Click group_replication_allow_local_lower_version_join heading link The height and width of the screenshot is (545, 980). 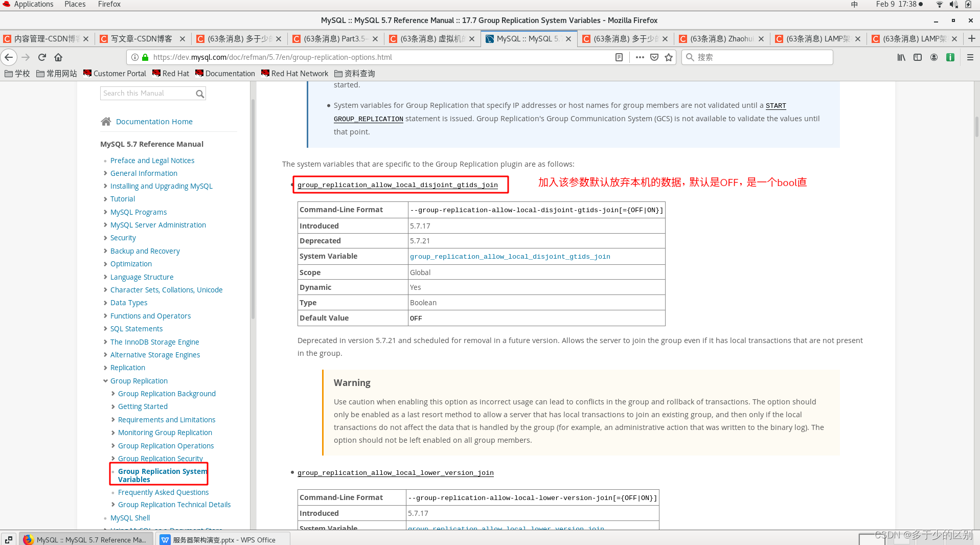pos(396,473)
